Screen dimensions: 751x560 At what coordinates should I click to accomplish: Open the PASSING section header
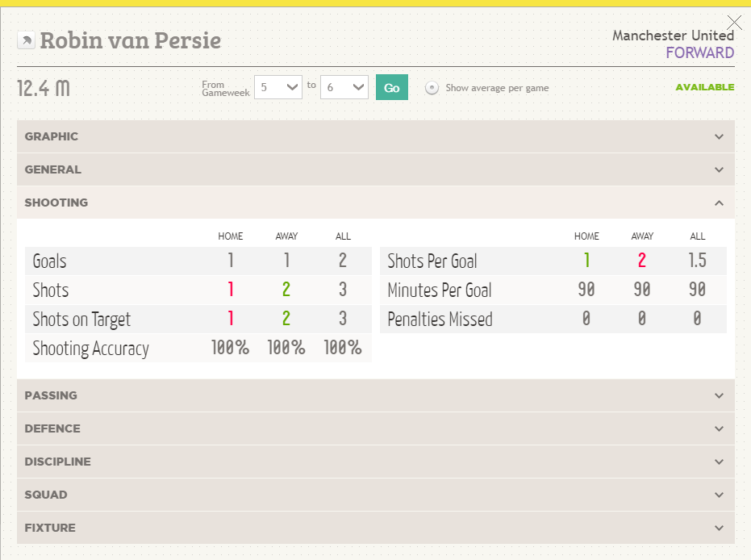(x=376, y=395)
